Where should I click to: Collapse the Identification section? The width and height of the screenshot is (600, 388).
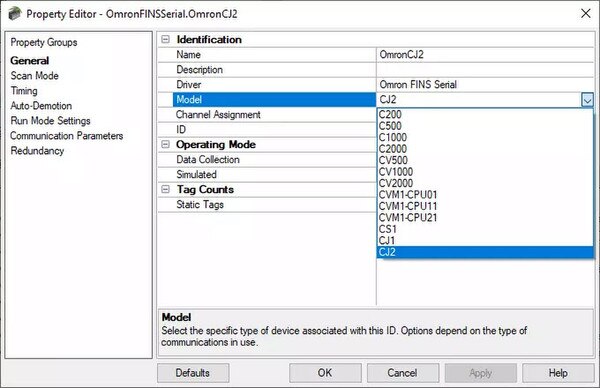[x=165, y=39]
